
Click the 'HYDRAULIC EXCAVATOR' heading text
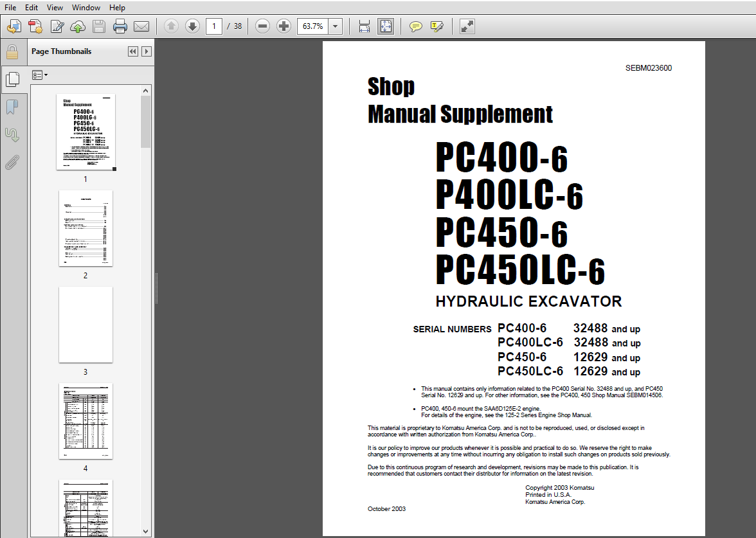(x=528, y=301)
